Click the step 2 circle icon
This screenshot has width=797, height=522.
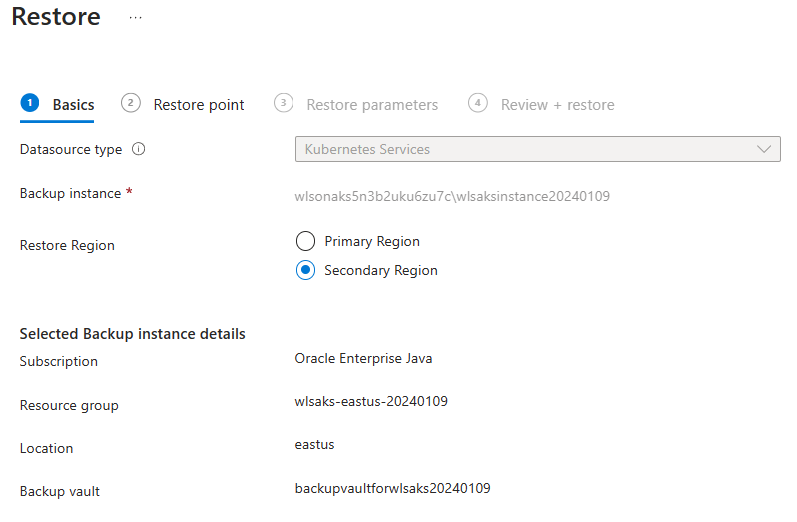point(130,103)
